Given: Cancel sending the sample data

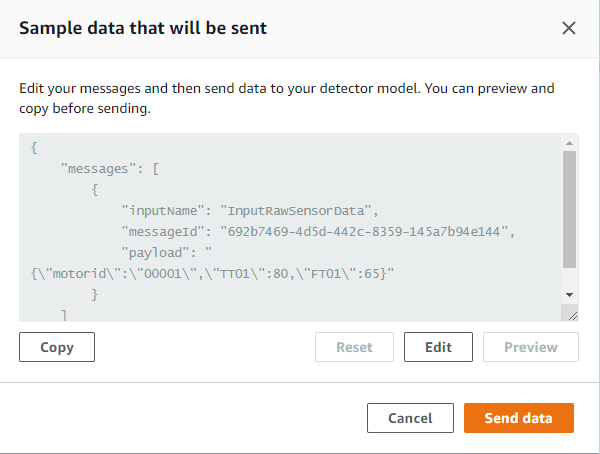Looking at the screenshot, I should (x=410, y=418).
